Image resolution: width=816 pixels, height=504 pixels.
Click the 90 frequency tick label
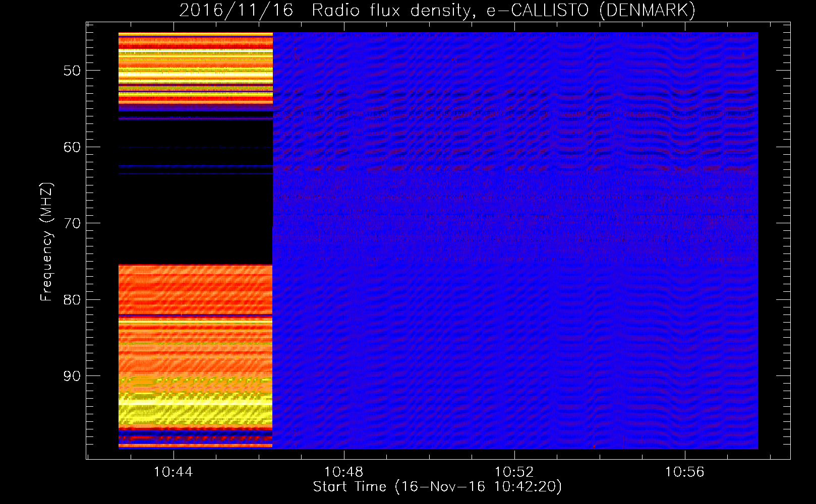(x=72, y=376)
